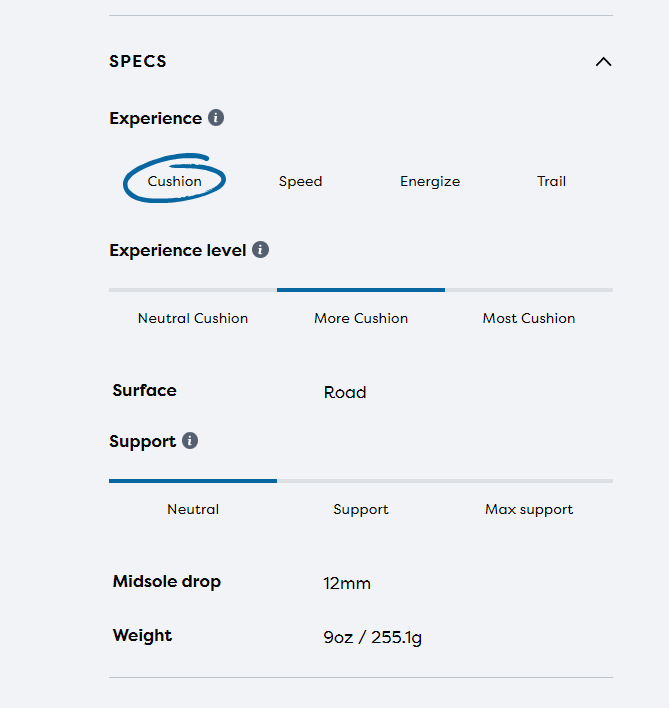Click the info icon beside Support
The width and height of the screenshot is (669, 708).
tap(190, 441)
